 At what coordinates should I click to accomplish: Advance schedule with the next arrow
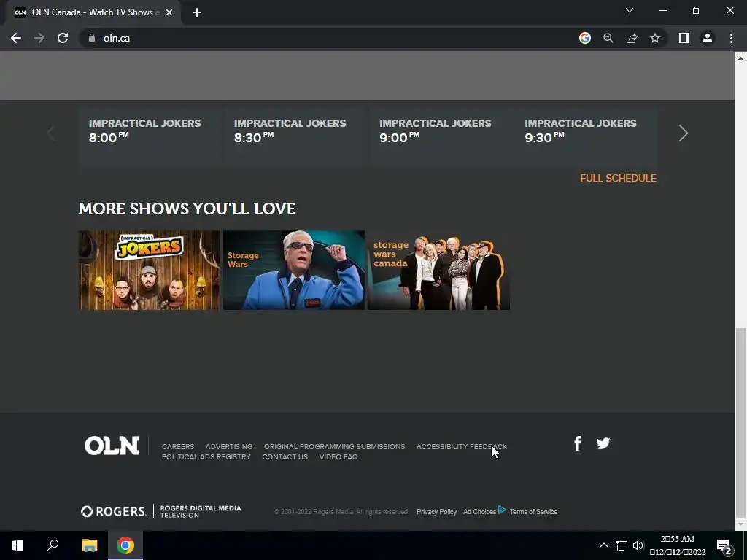[x=684, y=133]
